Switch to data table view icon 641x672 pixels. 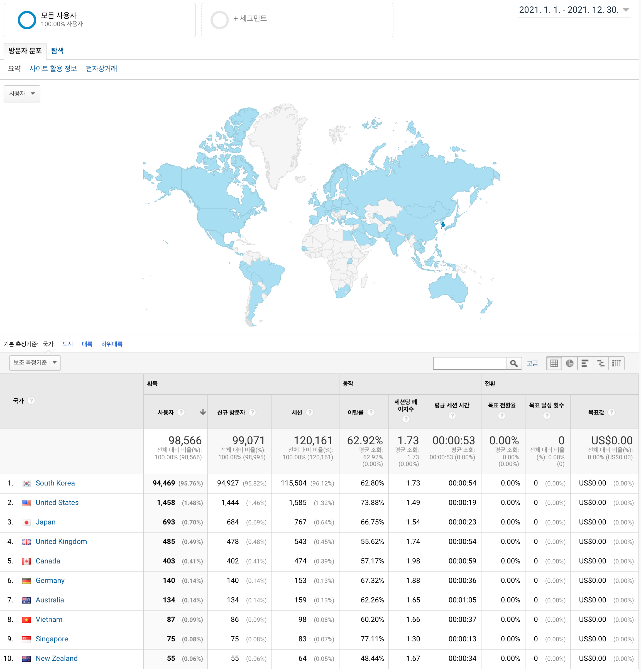click(554, 363)
